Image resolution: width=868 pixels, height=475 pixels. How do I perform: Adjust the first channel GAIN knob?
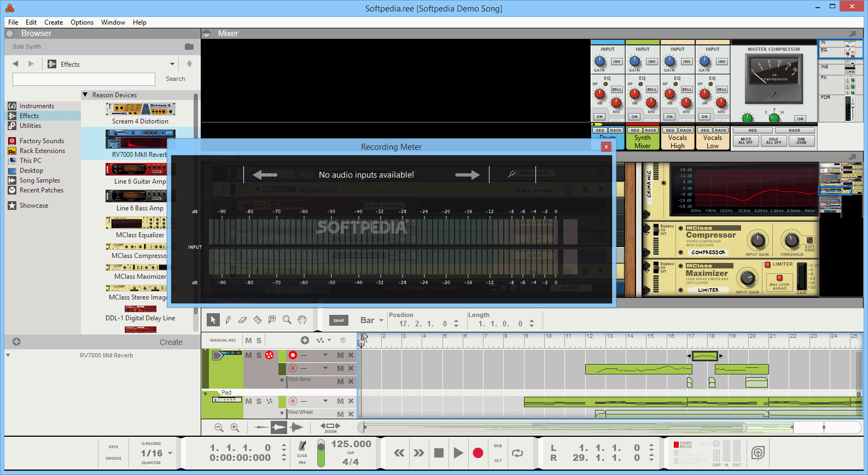click(600, 61)
